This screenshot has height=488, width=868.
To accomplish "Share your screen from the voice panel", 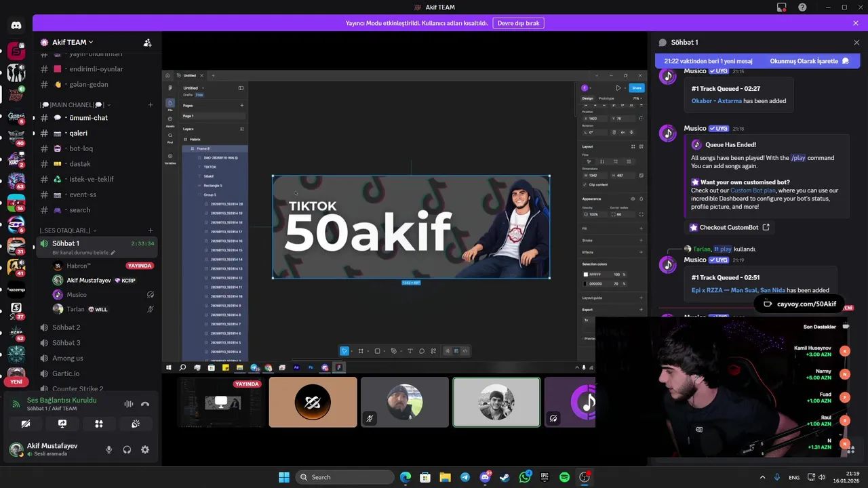I will point(62,424).
